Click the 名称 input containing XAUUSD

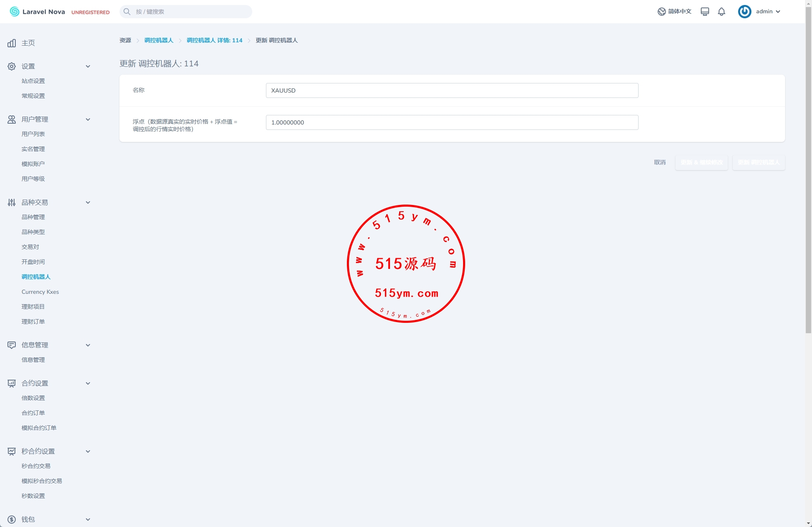coord(451,90)
